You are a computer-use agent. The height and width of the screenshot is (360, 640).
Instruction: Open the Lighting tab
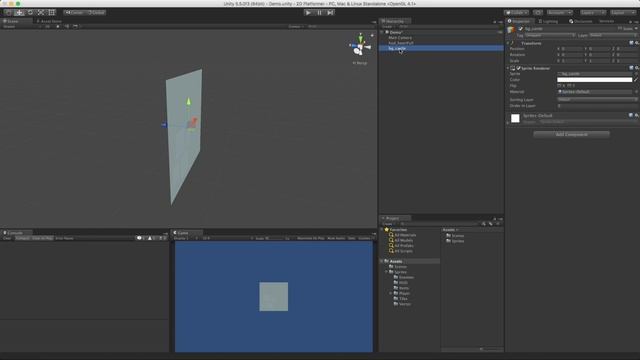coord(549,21)
